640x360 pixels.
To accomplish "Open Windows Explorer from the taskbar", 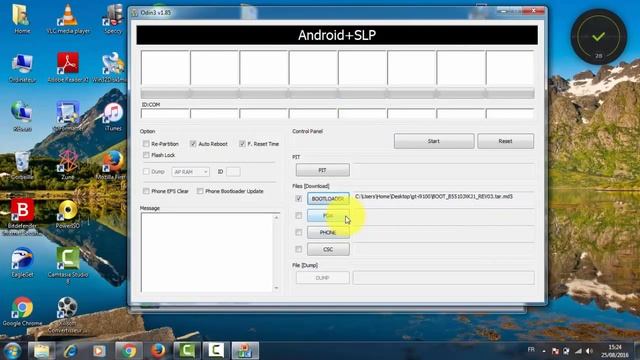I will coord(42,351).
